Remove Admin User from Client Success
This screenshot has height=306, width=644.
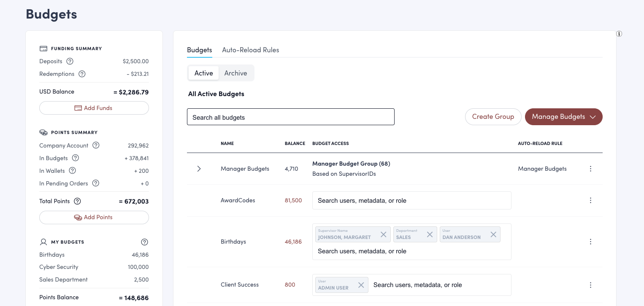[x=361, y=285]
